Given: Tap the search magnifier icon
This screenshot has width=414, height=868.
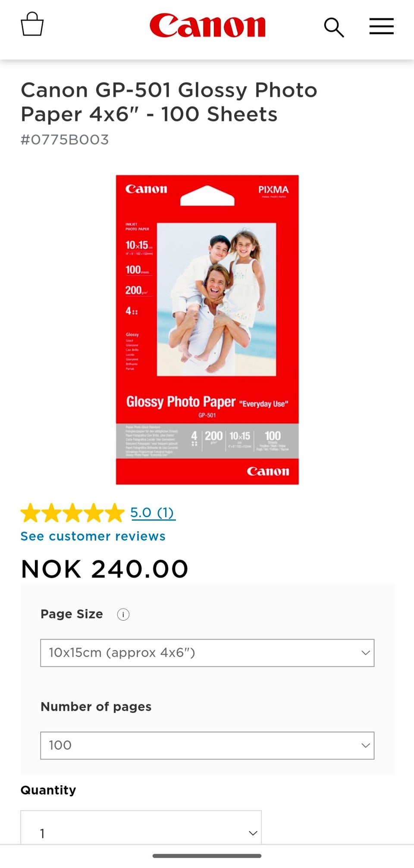Looking at the screenshot, I should pyautogui.click(x=334, y=27).
